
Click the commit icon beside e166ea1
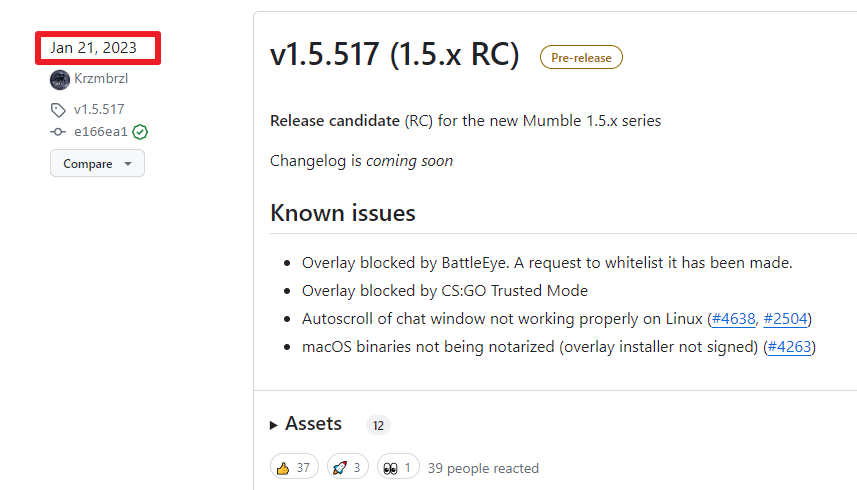tap(59, 132)
